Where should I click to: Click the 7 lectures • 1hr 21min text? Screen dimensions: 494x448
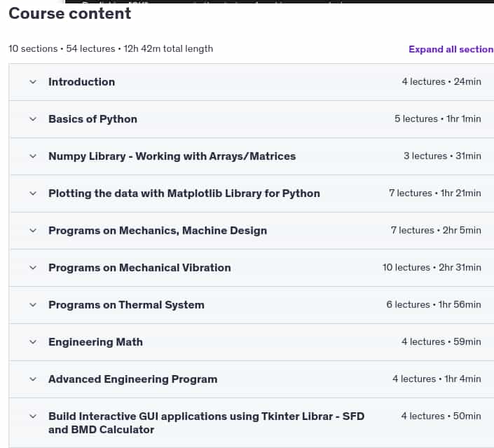434,194
